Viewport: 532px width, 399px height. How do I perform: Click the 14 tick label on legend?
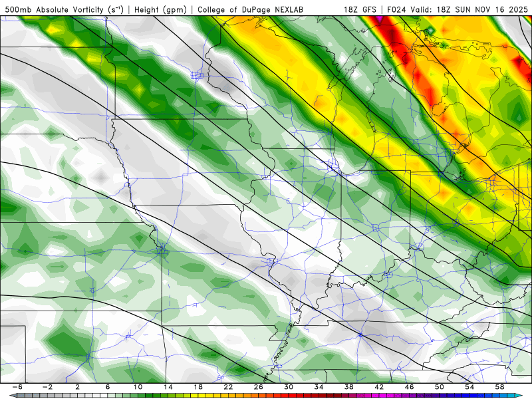(x=168, y=387)
